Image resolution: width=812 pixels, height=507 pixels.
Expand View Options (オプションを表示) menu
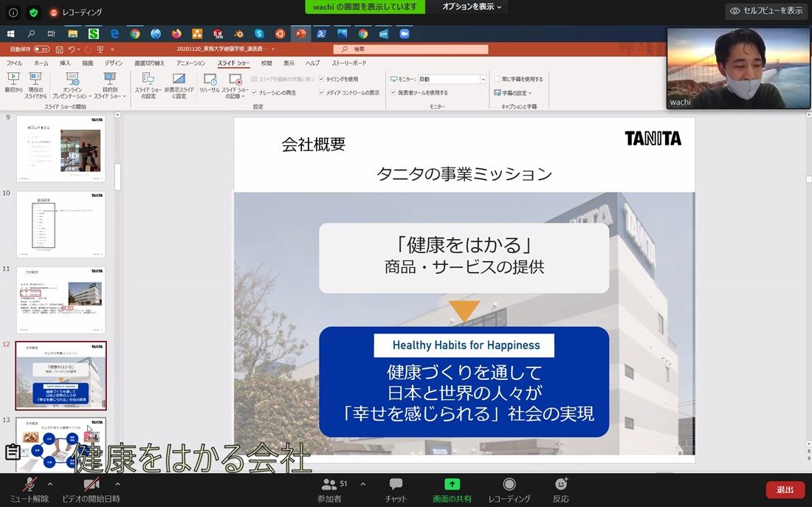coord(472,7)
